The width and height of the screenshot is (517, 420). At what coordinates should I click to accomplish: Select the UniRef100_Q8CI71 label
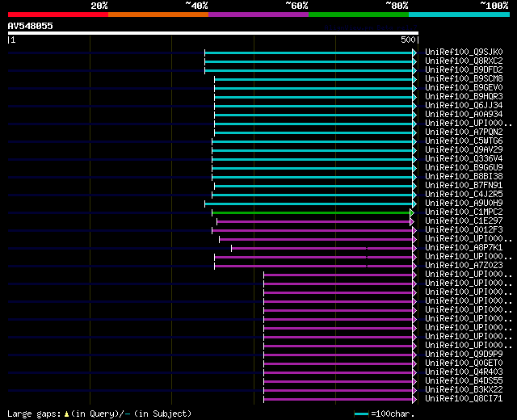point(464,399)
